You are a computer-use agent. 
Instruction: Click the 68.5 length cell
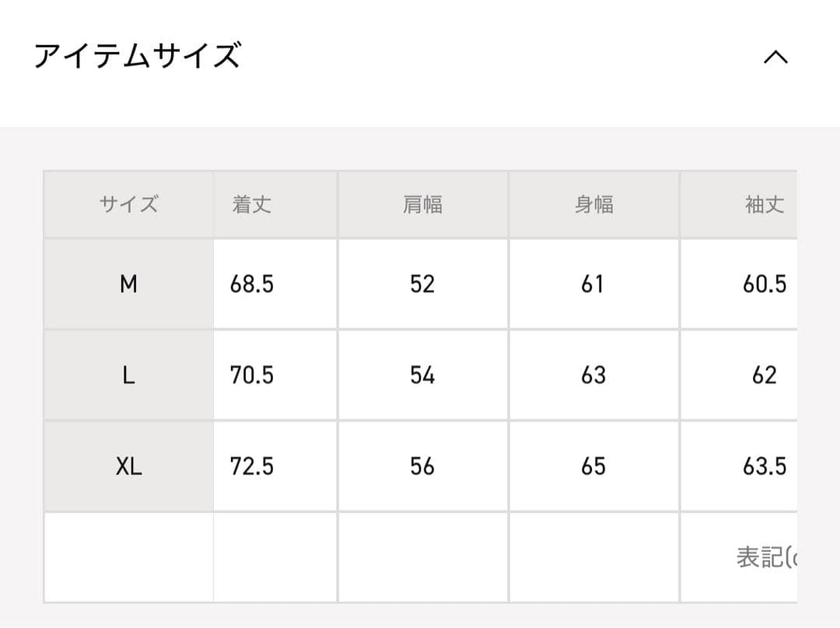(252, 285)
